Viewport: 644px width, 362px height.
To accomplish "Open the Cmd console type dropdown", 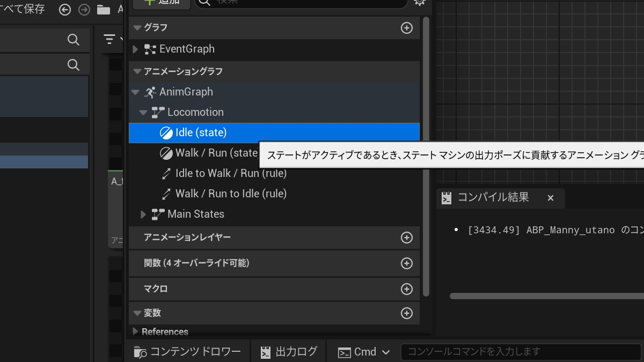I will pyautogui.click(x=364, y=352).
